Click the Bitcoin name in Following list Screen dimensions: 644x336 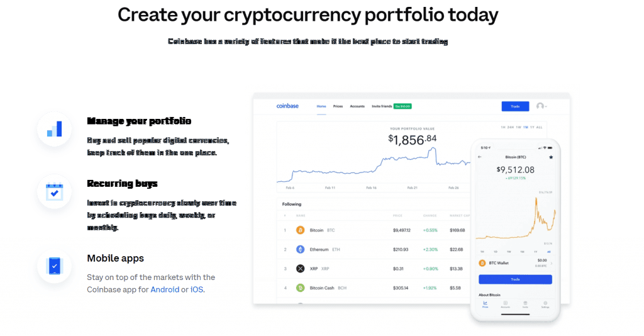[316, 230]
